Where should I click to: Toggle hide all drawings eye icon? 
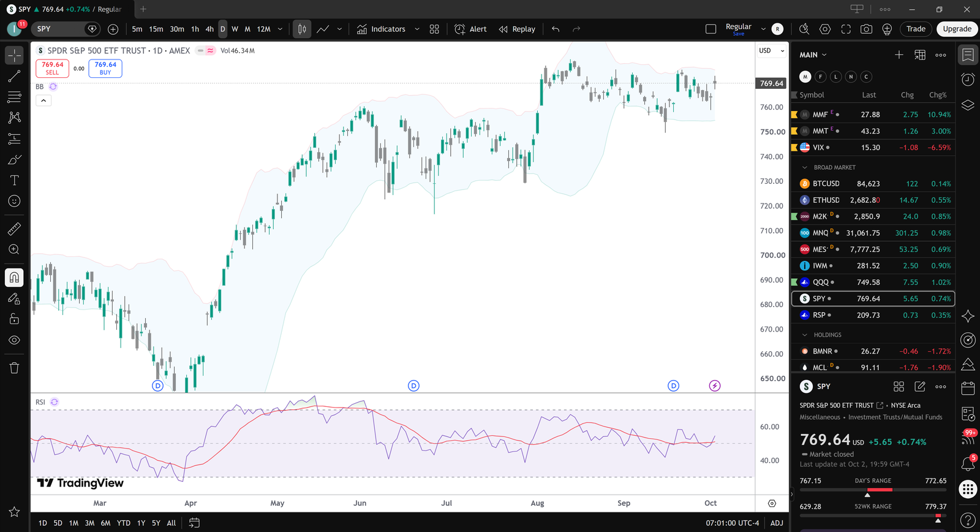point(14,340)
